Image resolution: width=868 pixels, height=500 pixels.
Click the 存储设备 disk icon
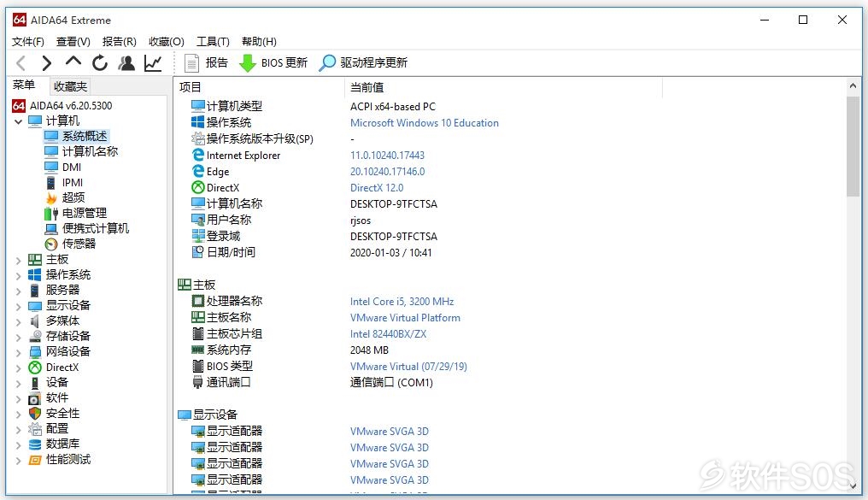pos(35,336)
